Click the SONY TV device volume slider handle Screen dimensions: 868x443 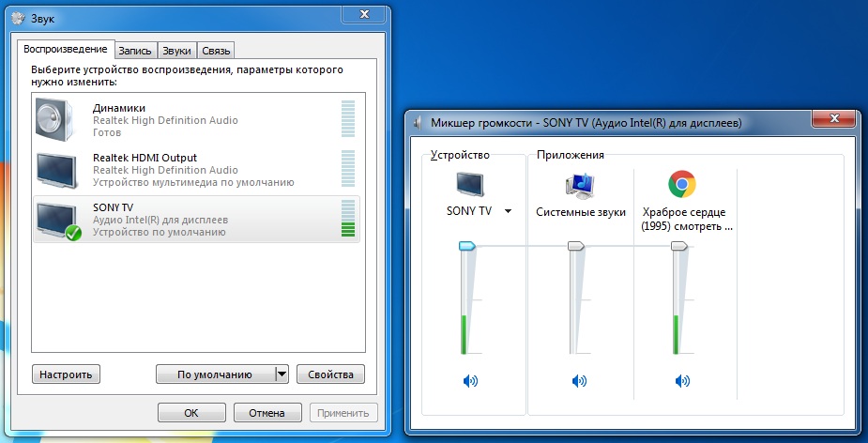tap(467, 246)
